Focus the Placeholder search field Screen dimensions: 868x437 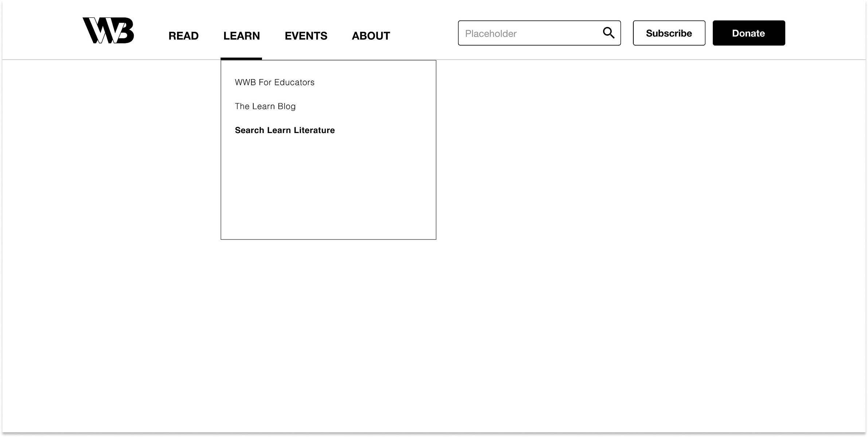[539, 33]
